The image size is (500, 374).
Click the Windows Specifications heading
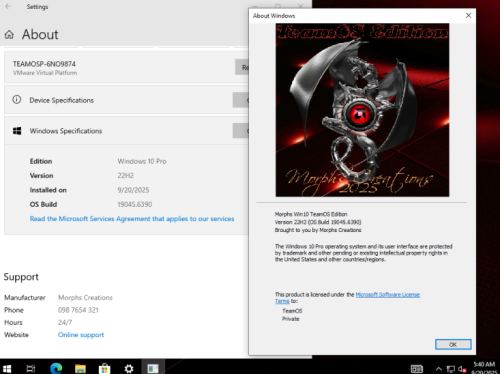click(x=66, y=131)
